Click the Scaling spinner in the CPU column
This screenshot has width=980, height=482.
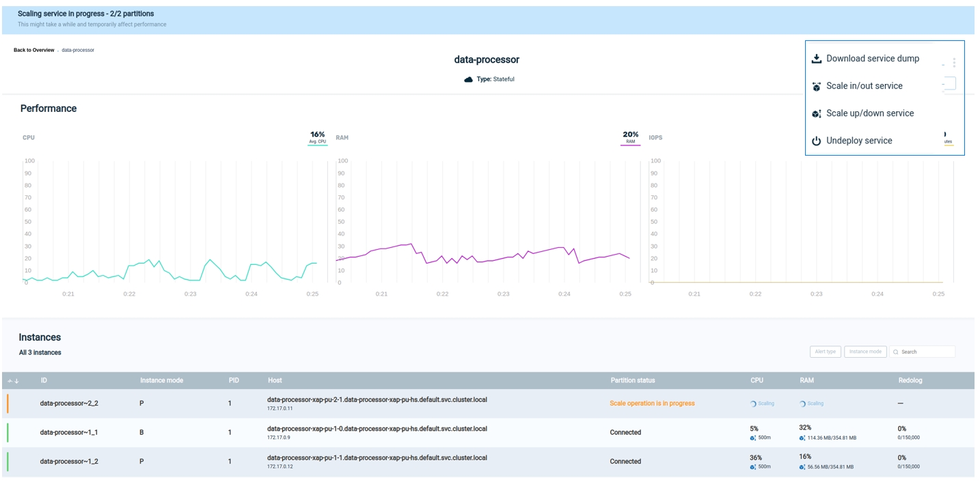762,403
